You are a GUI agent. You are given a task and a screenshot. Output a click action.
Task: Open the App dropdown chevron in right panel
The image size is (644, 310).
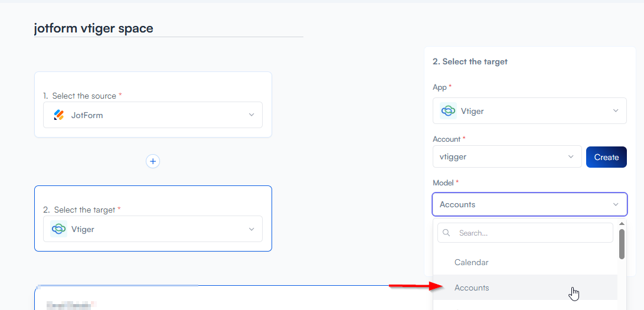point(616,111)
